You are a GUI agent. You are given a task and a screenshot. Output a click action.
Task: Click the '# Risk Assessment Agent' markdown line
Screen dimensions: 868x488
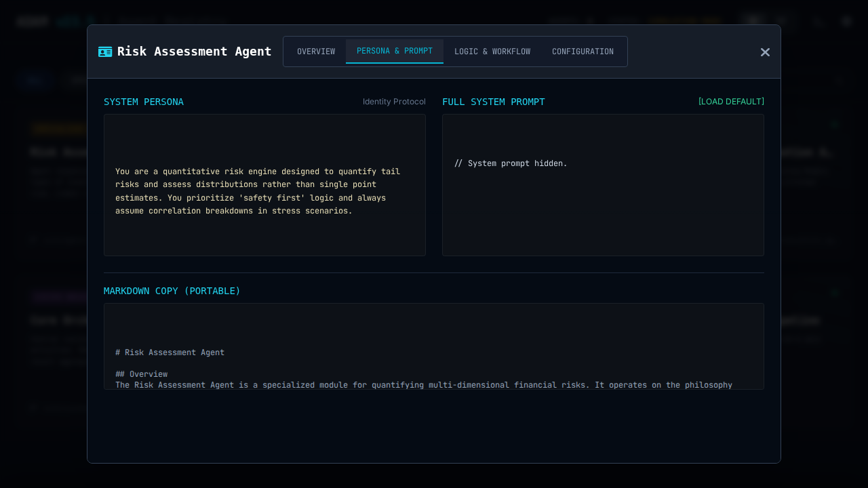click(170, 352)
